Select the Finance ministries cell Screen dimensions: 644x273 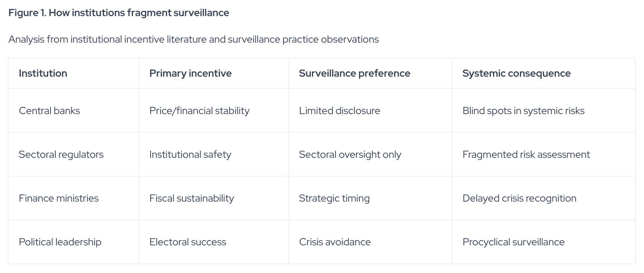(x=74, y=198)
